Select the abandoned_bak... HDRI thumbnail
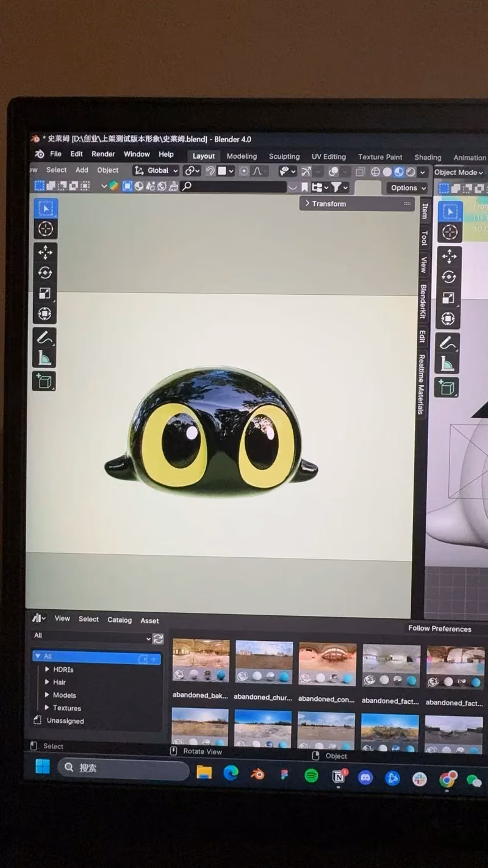 201,661
